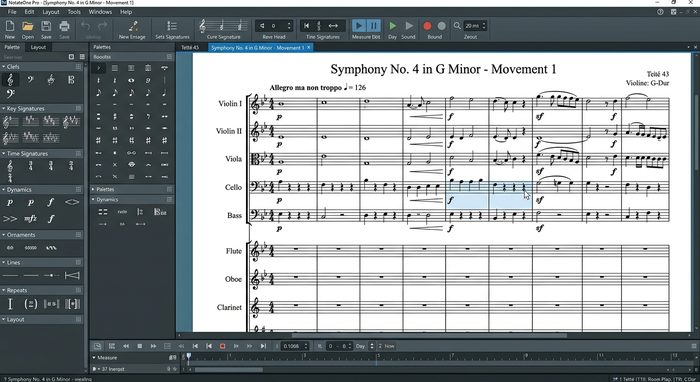
Task: Click the Sets Signatures list icon
Action: click(x=172, y=26)
